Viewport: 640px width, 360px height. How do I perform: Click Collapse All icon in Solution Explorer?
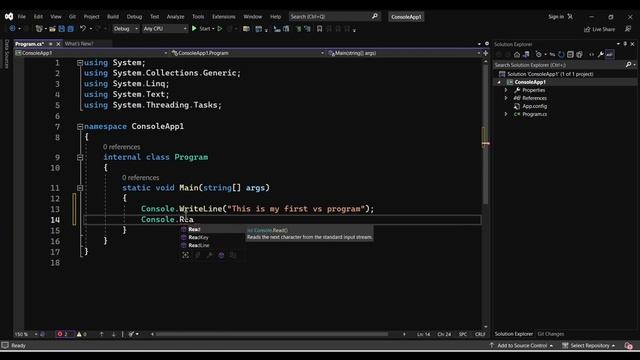tap(570, 54)
